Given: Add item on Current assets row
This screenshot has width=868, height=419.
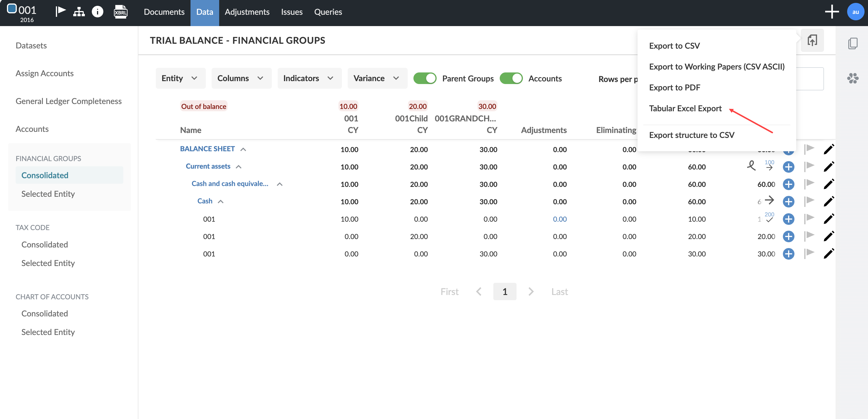Looking at the screenshot, I should tap(788, 167).
